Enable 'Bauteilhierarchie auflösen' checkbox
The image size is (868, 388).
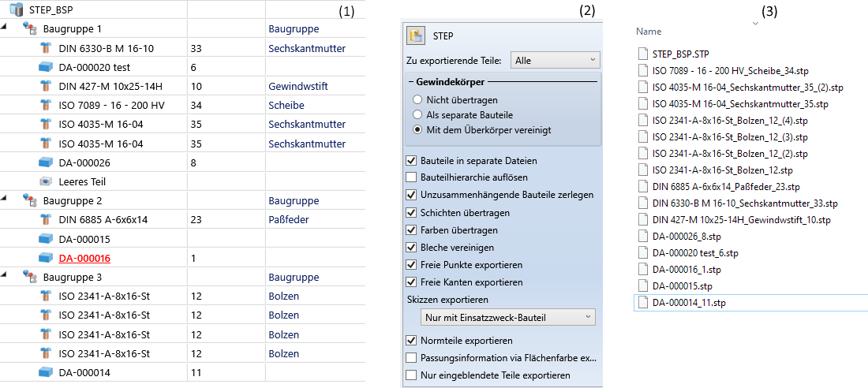(x=411, y=177)
